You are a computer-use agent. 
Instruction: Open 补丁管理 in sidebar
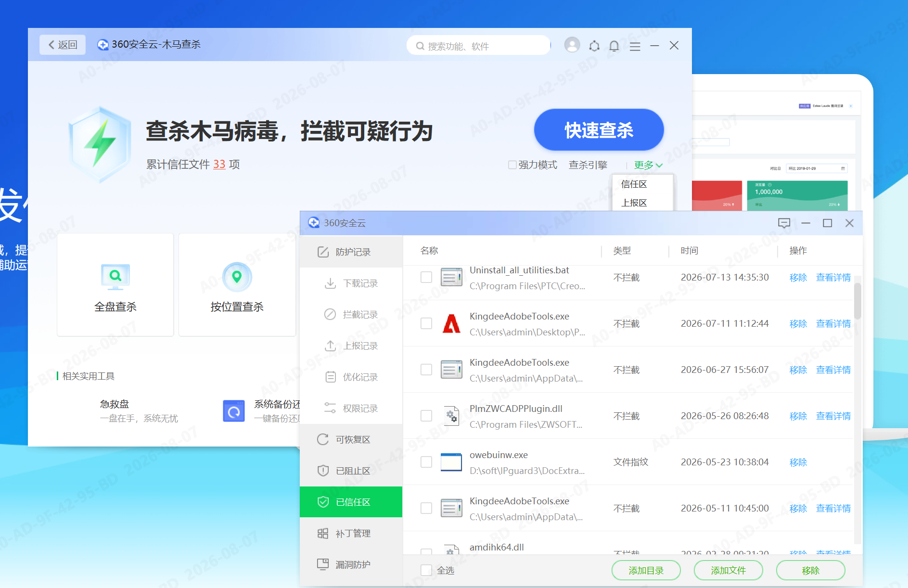point(351,533)
